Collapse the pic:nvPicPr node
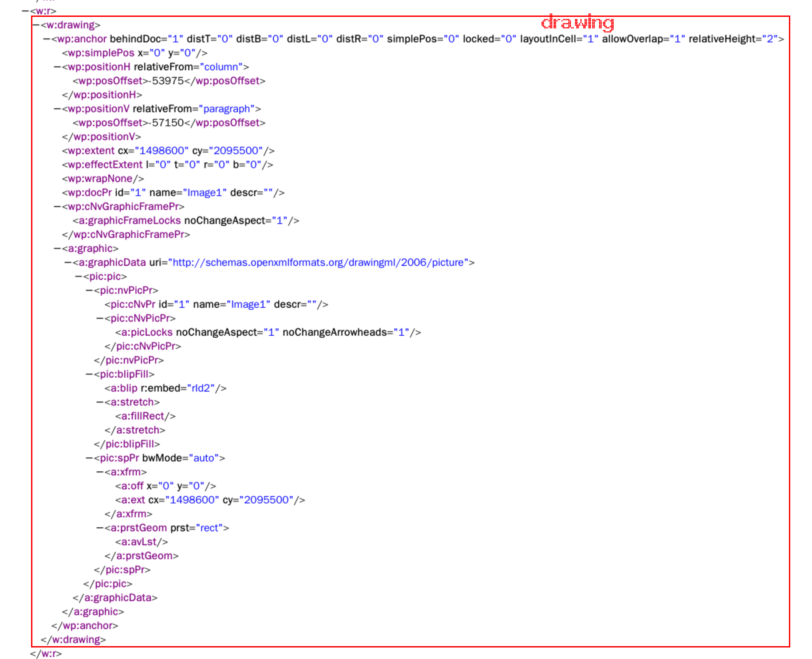Image resolution: width=812 pixels, height=659 pixels. (x=89, y=290)
